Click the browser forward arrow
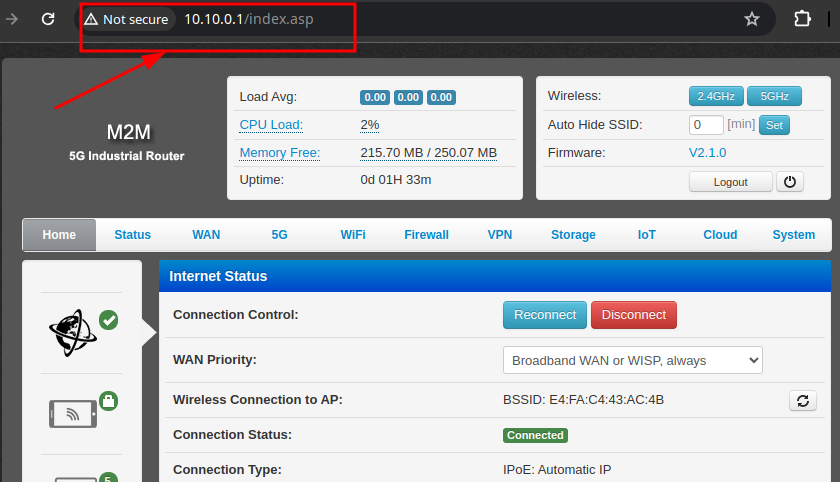840x482 pixels. (12, 19)
